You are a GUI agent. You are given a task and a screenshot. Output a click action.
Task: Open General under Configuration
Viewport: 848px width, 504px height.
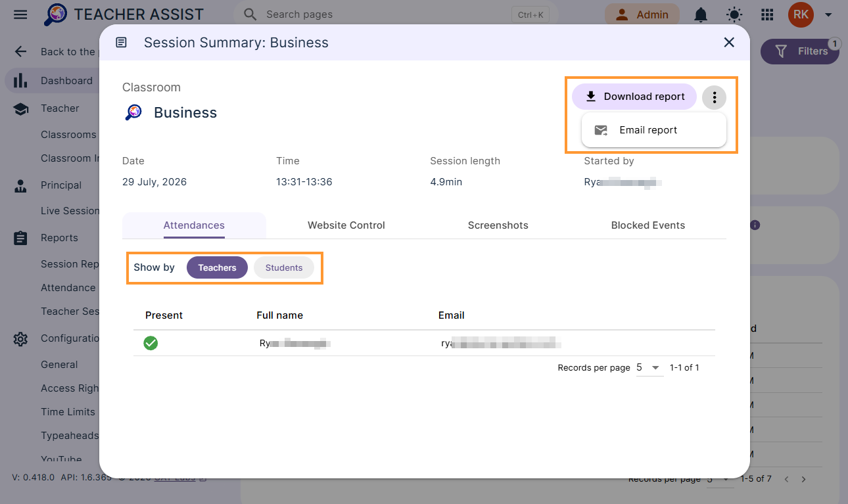coord(59,365)
